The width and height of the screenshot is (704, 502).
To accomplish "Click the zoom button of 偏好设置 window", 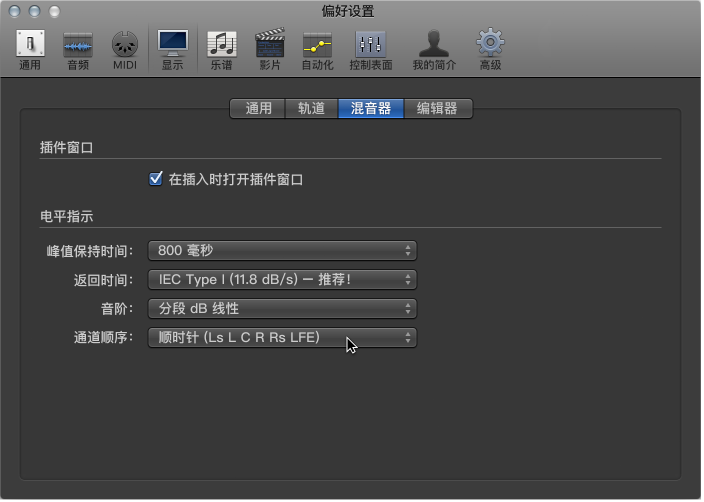I will pyautogui.click(x=54, y=11).
